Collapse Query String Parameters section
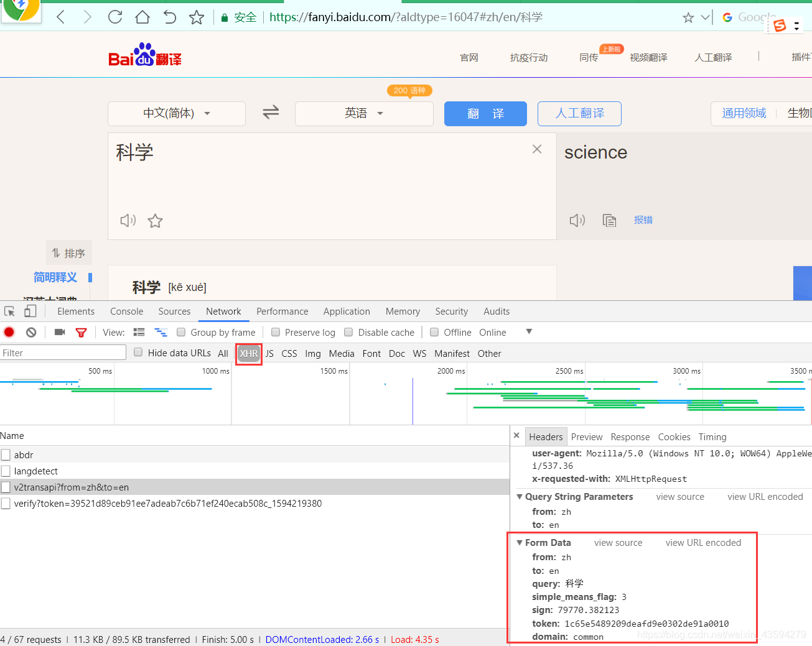 coord(520,497)
